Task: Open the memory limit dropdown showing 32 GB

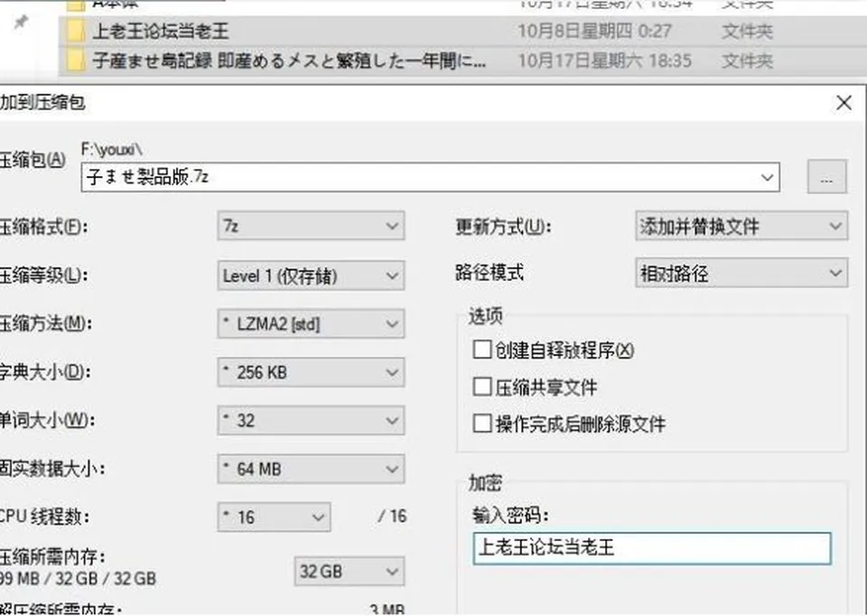Action: coord(350,571)
